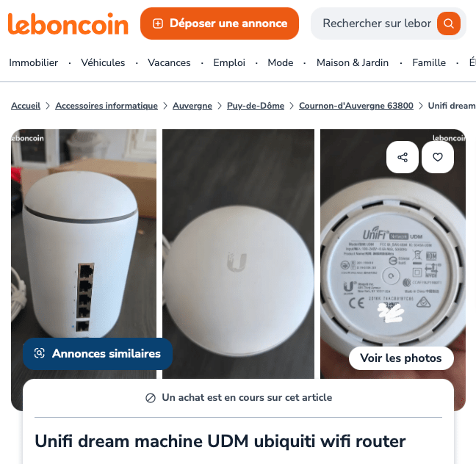Open the router top-view photo thumbnail

pyautogui.click(x=238, y=254)
